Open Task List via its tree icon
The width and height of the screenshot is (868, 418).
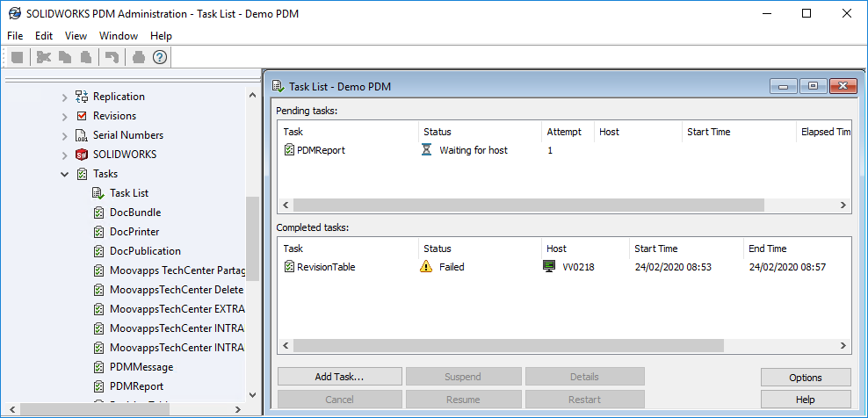(x=98, y=193)
